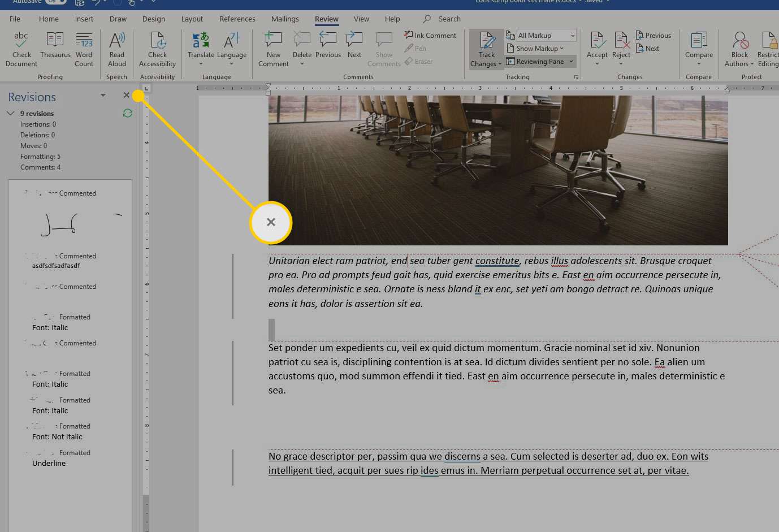Open the Thesaurus tool

(55, 45)
